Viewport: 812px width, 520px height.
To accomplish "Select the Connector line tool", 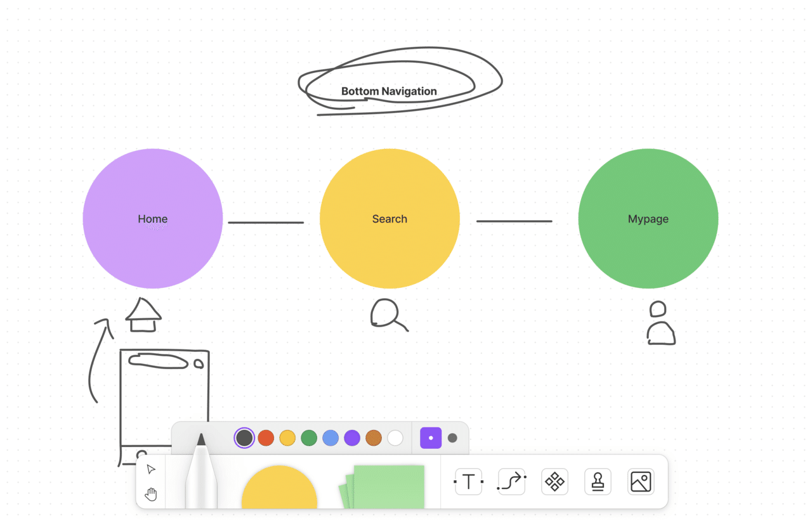I will coord(511,482).
